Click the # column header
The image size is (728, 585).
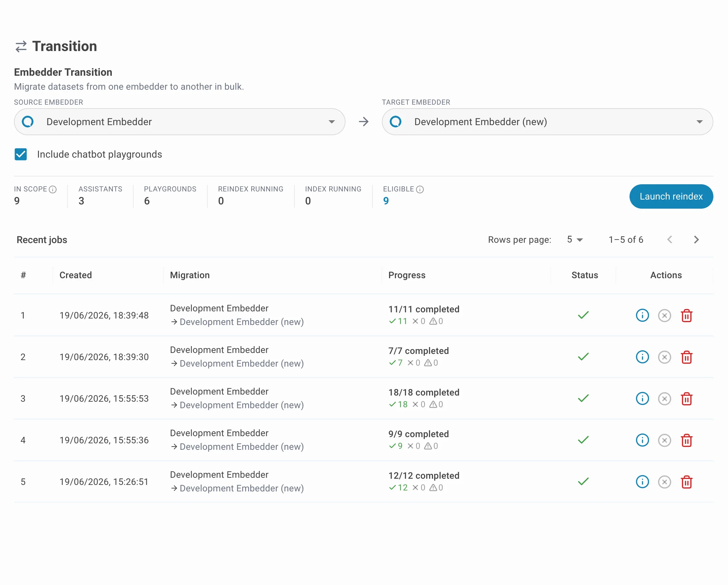23,275
